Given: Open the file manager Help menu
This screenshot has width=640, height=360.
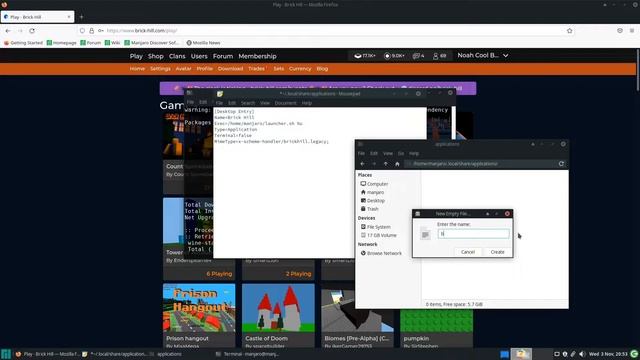Looking at the screenshot, I should (414, 153).
